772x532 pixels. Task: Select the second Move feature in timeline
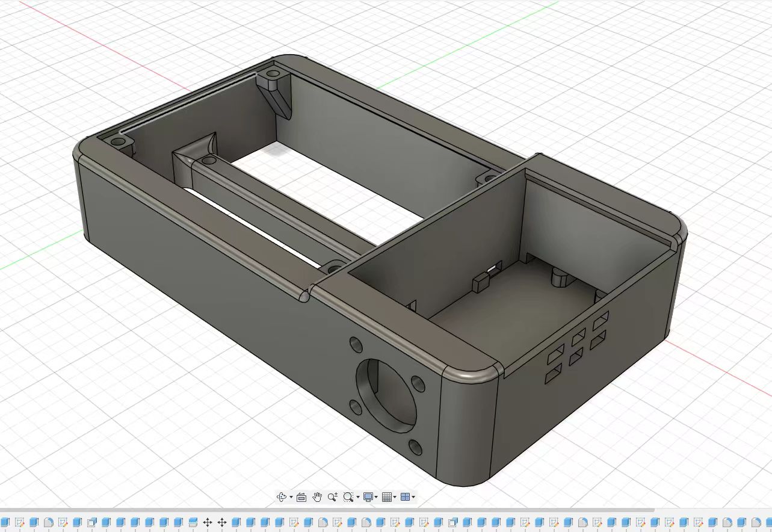[x=222, y=522]
